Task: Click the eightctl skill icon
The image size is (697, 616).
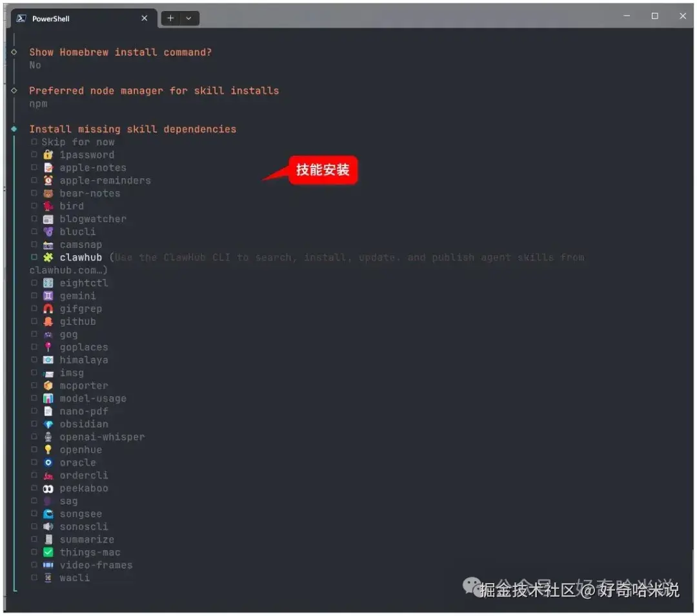Action: coord(48,283)
